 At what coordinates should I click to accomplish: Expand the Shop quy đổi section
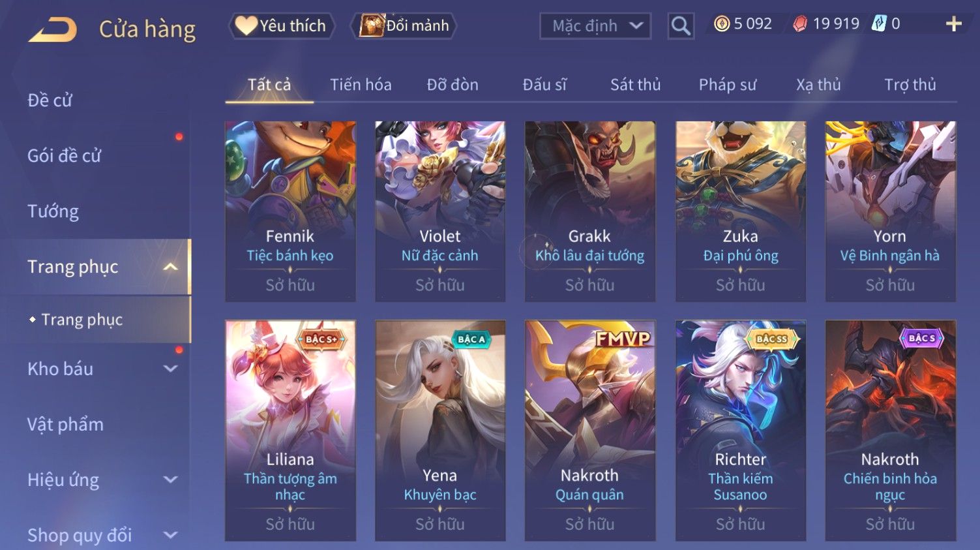(x=170, y=535)
